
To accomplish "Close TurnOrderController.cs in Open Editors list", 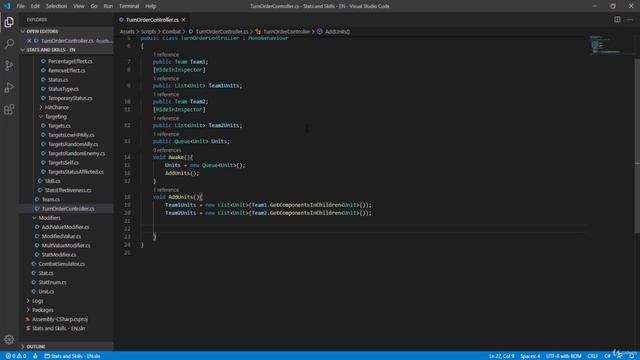I will coord(29,41).
